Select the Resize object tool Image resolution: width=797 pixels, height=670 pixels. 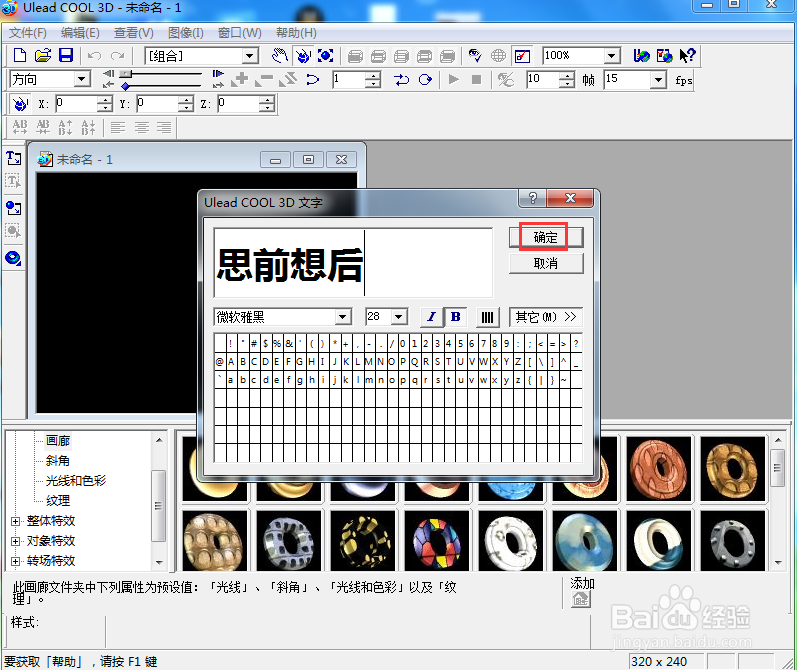tap(325, 55)
